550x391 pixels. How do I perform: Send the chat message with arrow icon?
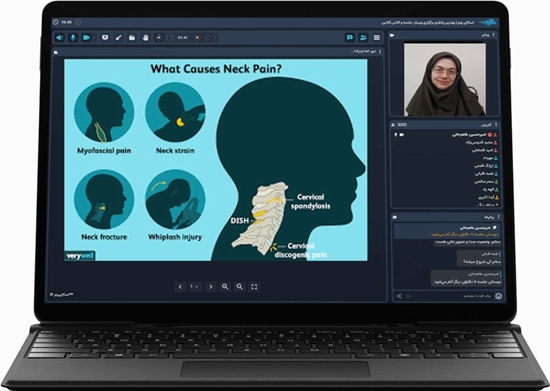point(398,297)
